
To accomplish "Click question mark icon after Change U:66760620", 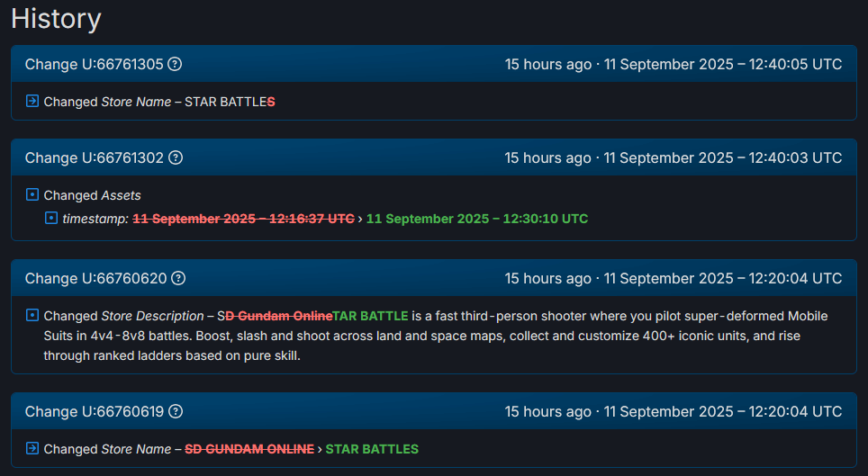I will (x=178, y=279).
